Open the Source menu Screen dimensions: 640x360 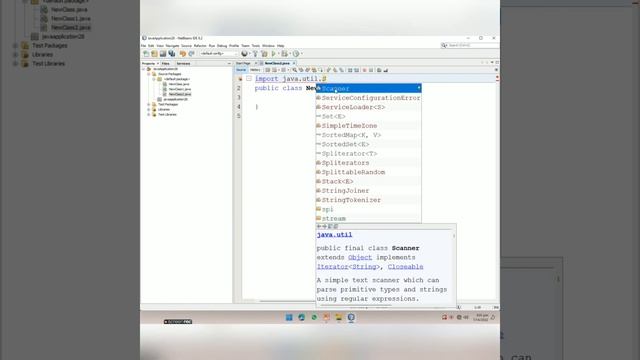click(x=187, y=46)
